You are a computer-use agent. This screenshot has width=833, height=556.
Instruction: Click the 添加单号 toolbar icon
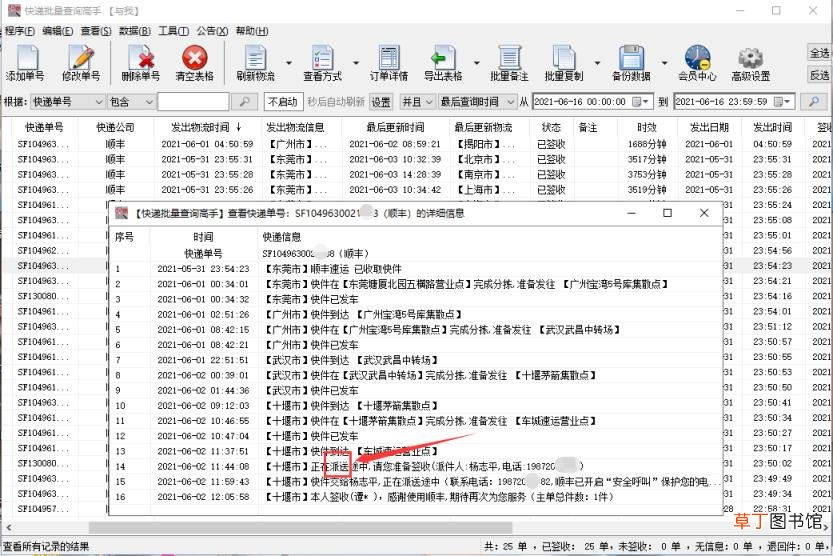(25, 63)
